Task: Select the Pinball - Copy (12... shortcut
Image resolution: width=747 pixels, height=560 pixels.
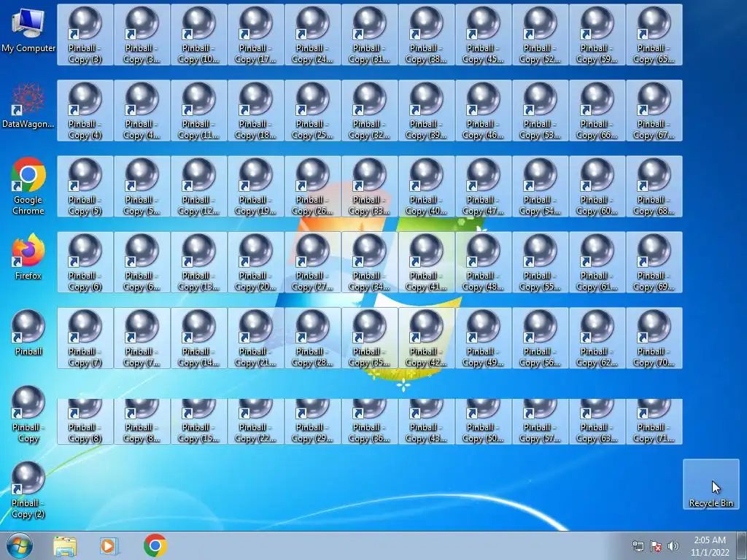Action: tap(199, 186)
